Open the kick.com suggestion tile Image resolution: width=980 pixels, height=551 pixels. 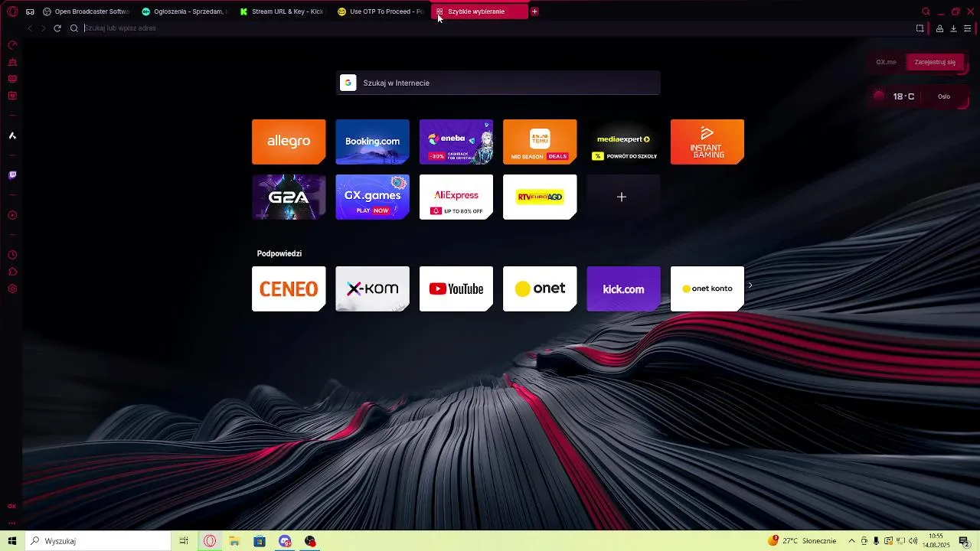tap(623, 289)
